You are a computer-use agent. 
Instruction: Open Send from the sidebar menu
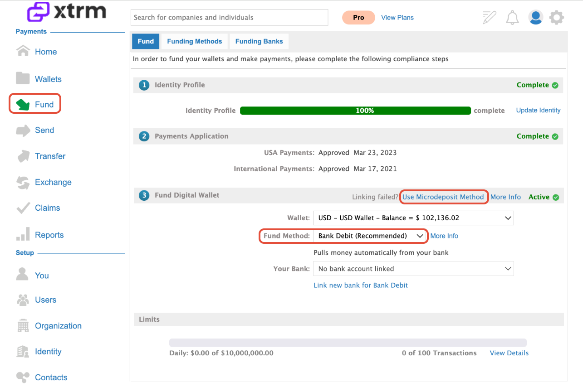point(44,131)
